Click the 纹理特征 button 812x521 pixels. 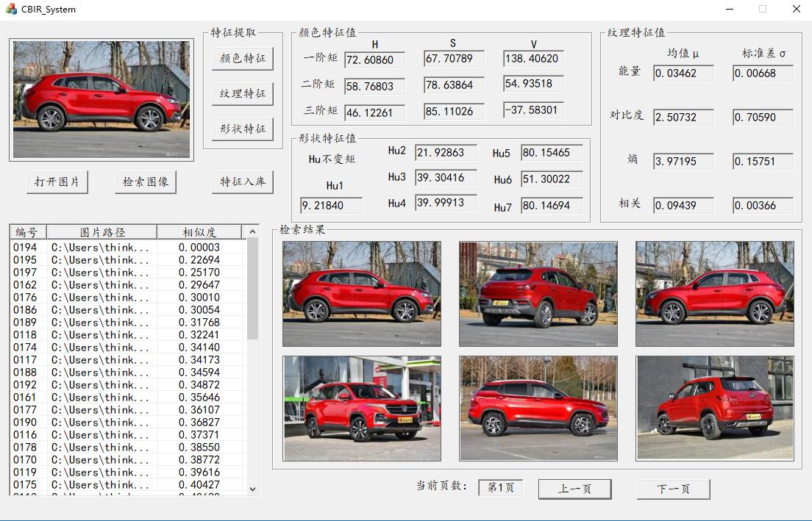pyautogui.click(x=243, y=93)
